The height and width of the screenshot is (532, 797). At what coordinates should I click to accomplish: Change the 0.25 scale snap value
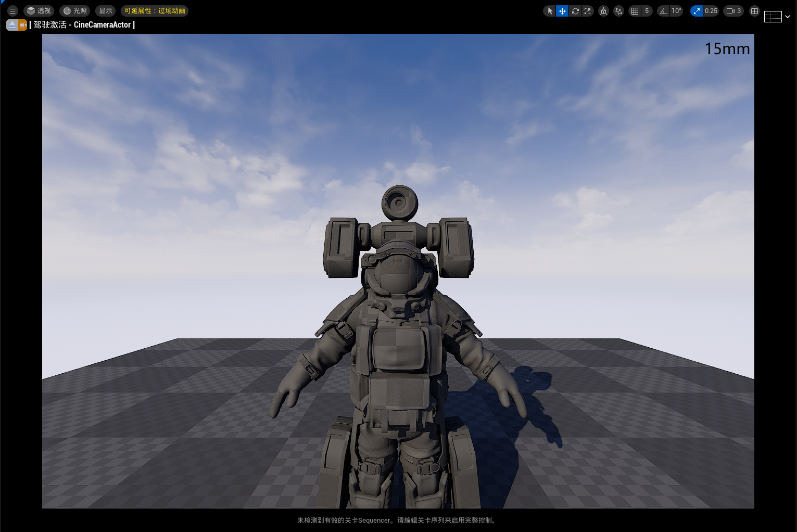711,11
